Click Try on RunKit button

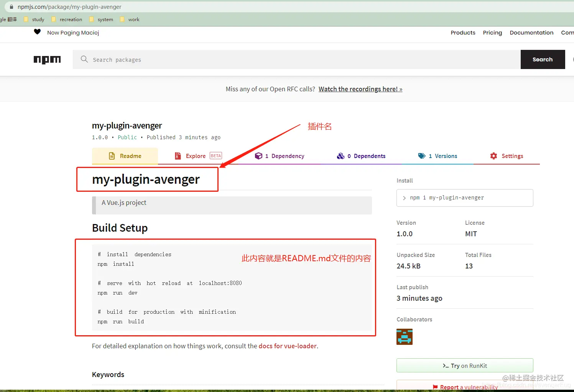[x=465, y=366]
